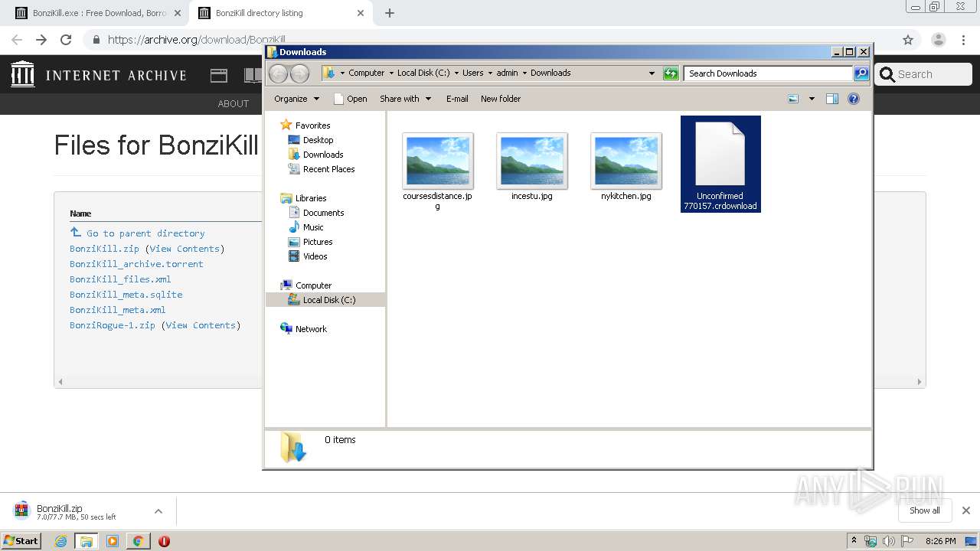
Task: Click admin in the address breadcrumb
Action: tap(507, 73)
